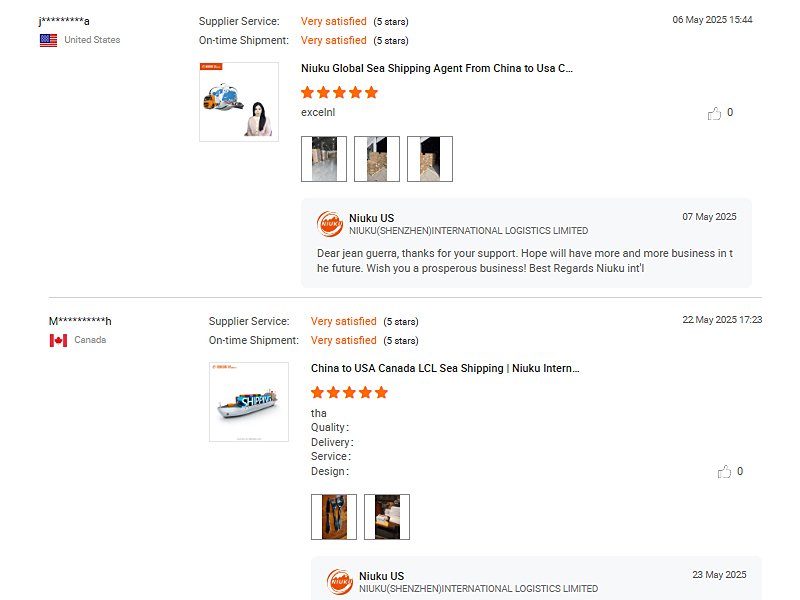The image size is (800, 600).
Task: Click thumbs-up icon on United States review
Action: [x=714, y=114]
